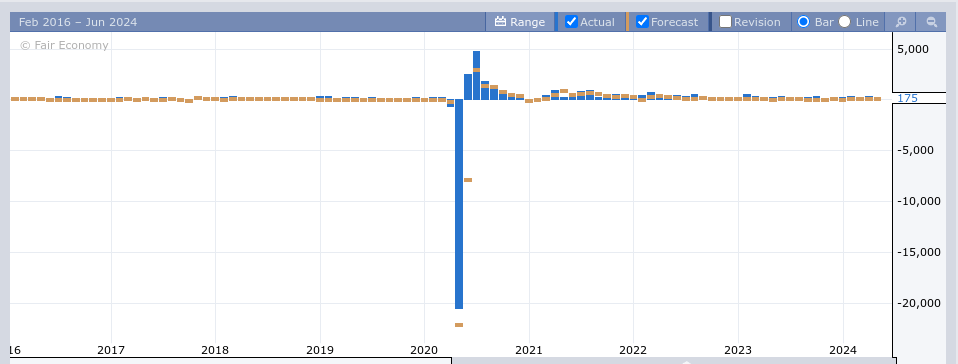Screen dimensions: 958x364
Task: Switch to Line chart radio button
Action: click(x=844, y=22)
